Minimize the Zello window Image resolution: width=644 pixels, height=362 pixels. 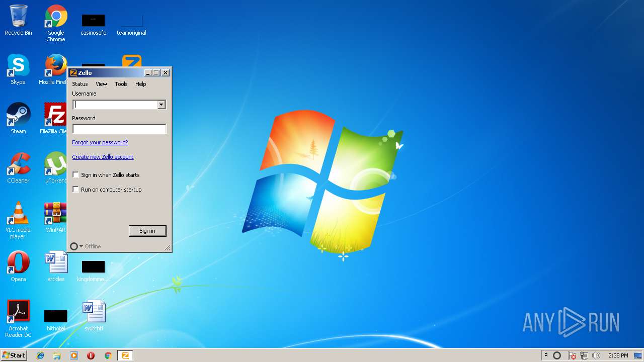tap(148, 73)
